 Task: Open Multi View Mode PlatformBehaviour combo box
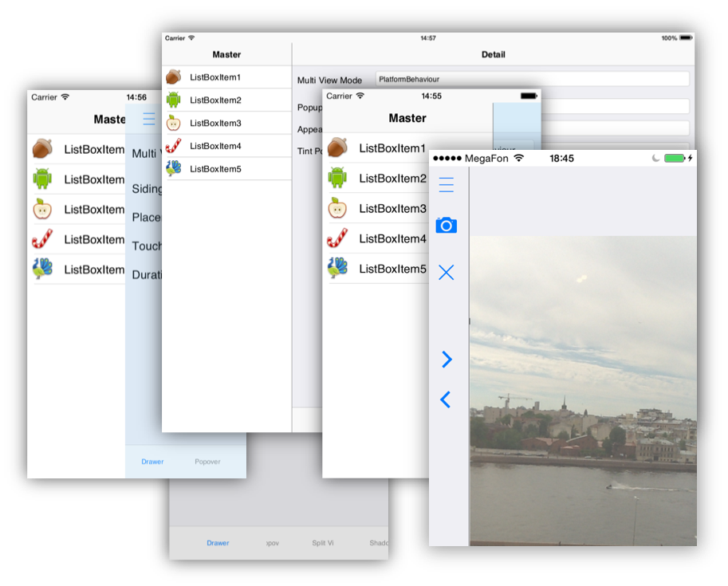click(532, 79)
